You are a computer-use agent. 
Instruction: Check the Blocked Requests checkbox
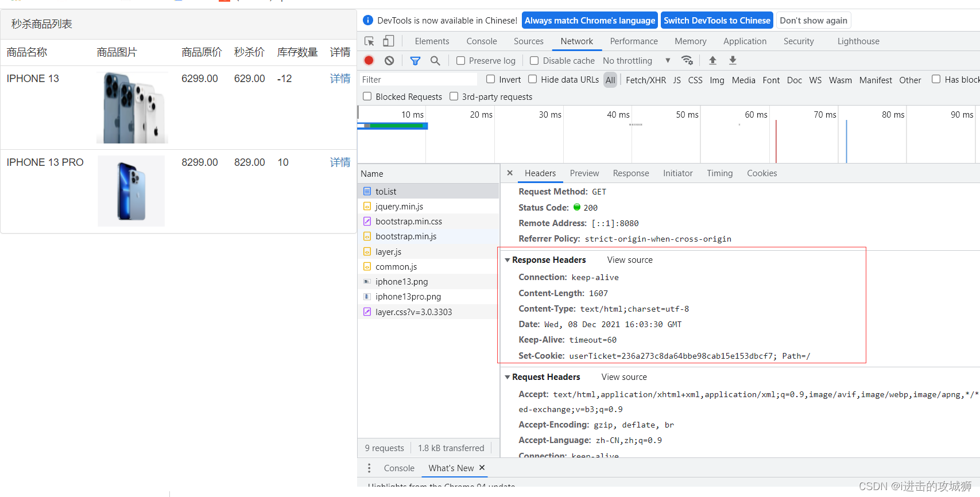coord(367,96)
